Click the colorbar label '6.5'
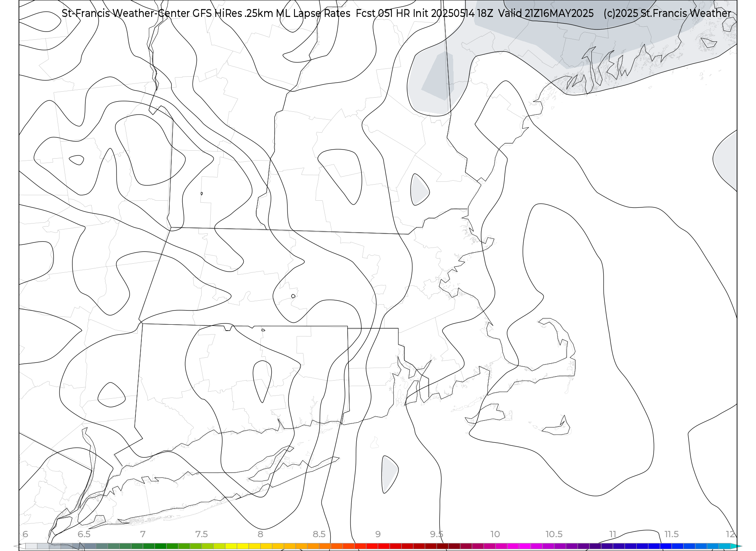The width and height of the screenshot is (756, 551). pyautogui.click(x=84, y=534)
